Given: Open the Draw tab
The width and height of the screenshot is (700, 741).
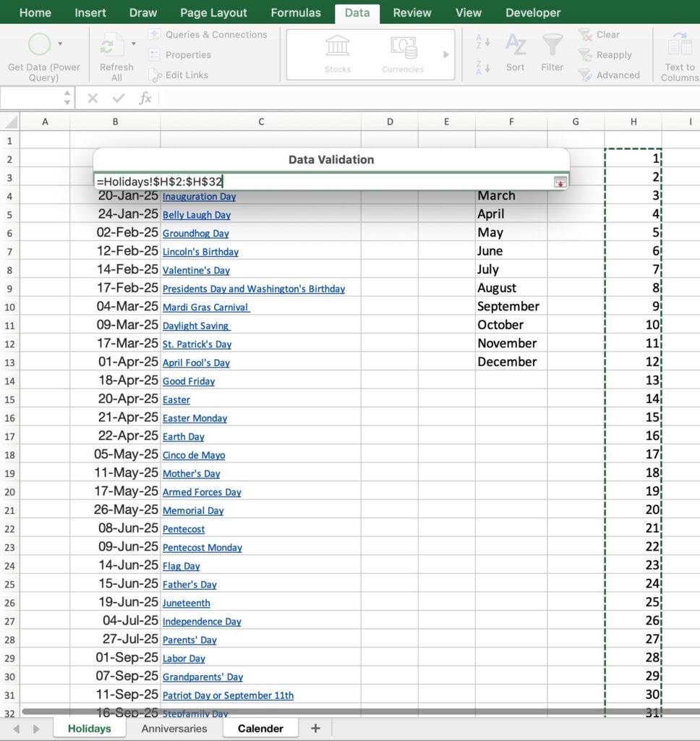Looking at the screenshot, I should (x=143, y=13).
